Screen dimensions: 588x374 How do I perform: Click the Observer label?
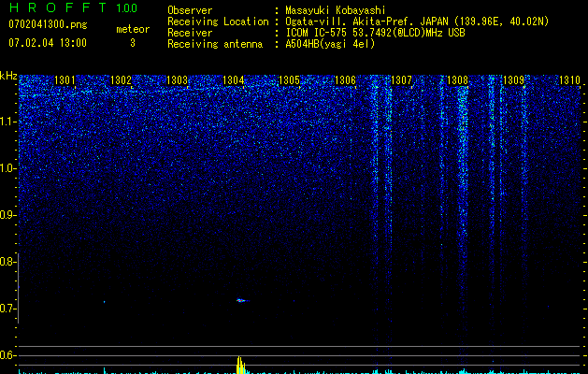[x=190, y=10]
